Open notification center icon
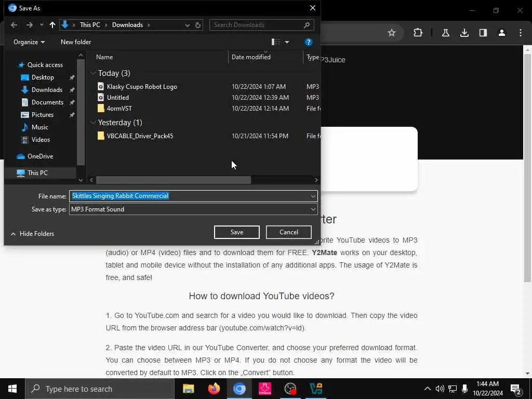Screen dimensions: 532x399 click(516, 389)
